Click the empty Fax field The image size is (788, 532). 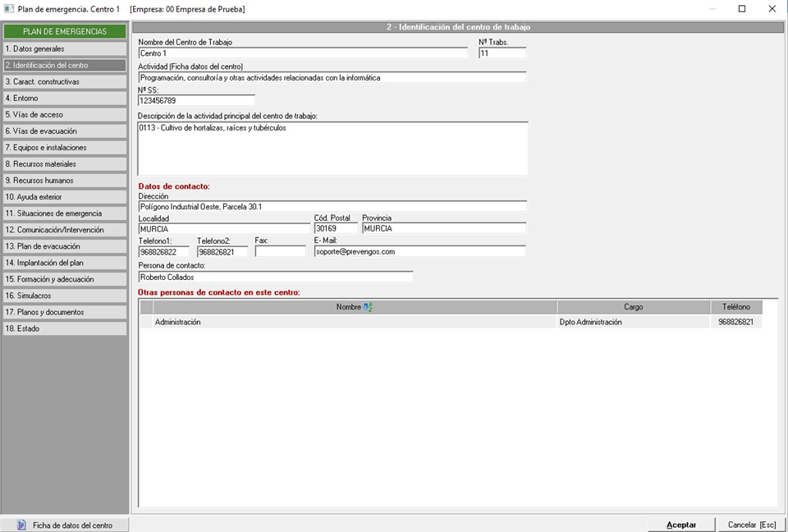[280, 252]
